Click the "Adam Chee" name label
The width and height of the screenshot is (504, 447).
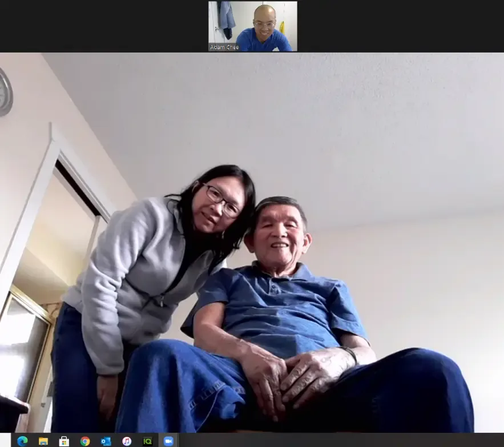[x=224, y=47]
